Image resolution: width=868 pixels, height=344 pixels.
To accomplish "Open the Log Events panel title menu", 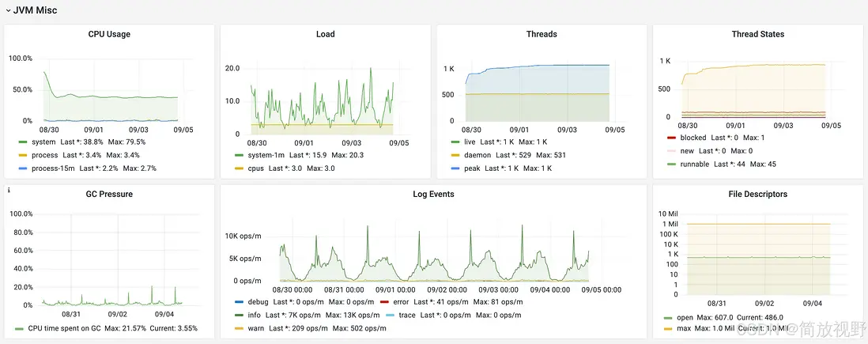I will [433, 194].
